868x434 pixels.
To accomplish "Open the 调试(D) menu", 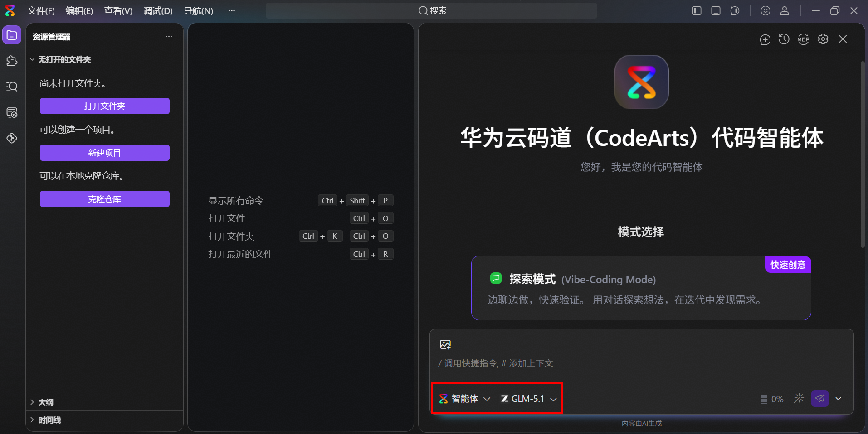I will click(158, 11).
